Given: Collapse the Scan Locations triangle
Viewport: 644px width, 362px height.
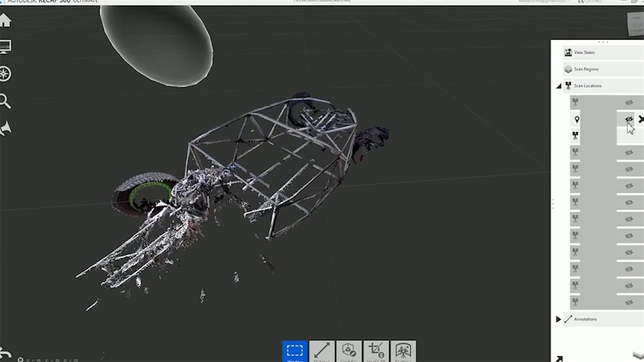Looking at the screenshot, I should click(558, 86).
